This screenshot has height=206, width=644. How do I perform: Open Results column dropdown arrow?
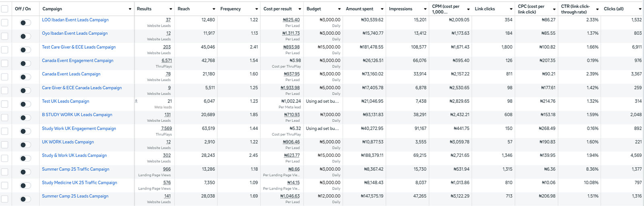tap(171, 9)
